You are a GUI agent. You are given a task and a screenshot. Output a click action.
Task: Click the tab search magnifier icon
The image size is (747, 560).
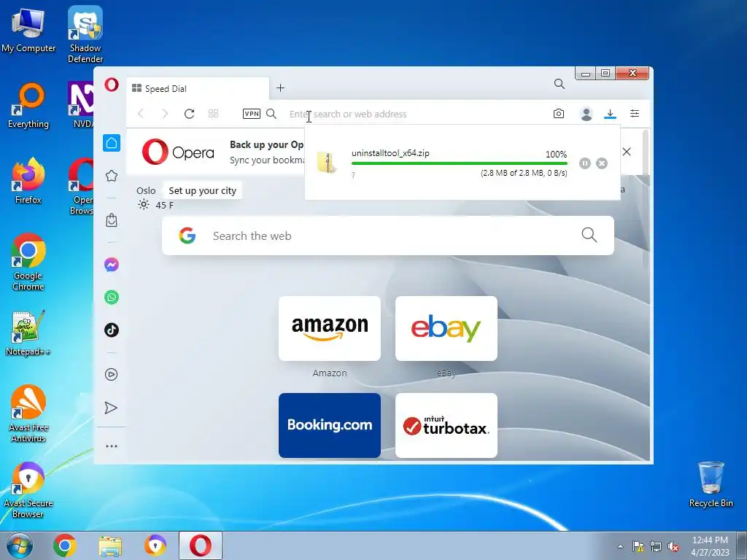pos(560,85)
